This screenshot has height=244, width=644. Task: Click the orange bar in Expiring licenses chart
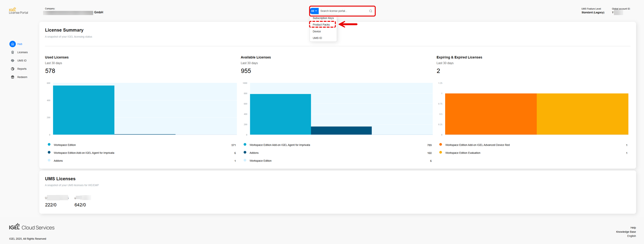point(490,114)
